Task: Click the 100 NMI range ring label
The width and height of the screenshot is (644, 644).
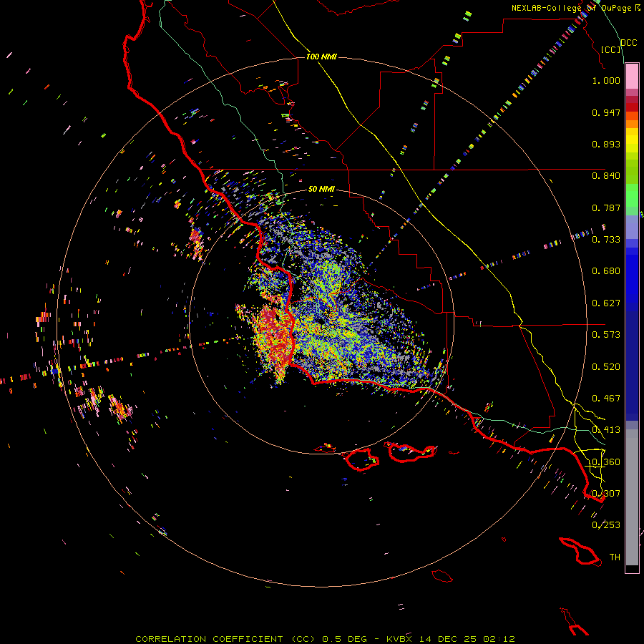Action: 321,57
